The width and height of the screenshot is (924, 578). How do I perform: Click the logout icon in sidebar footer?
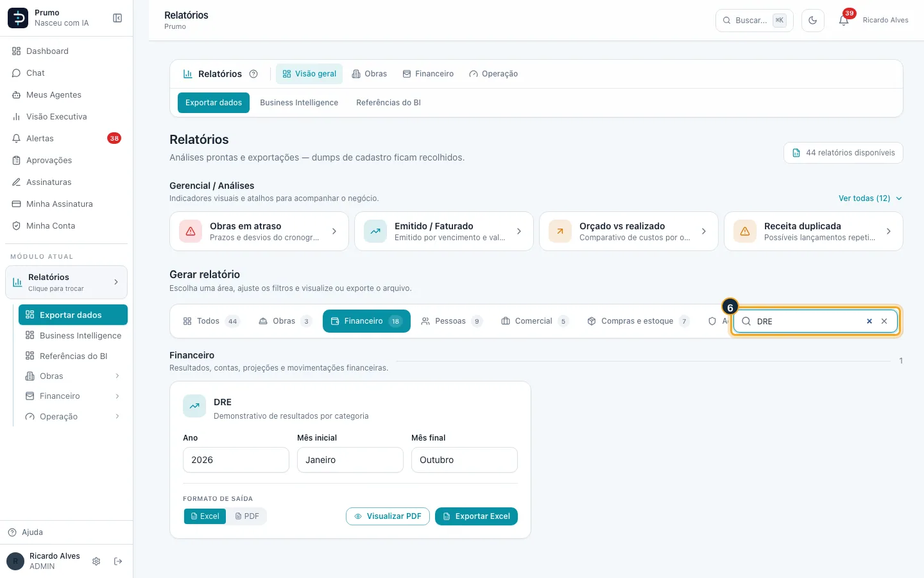point(118,561)
